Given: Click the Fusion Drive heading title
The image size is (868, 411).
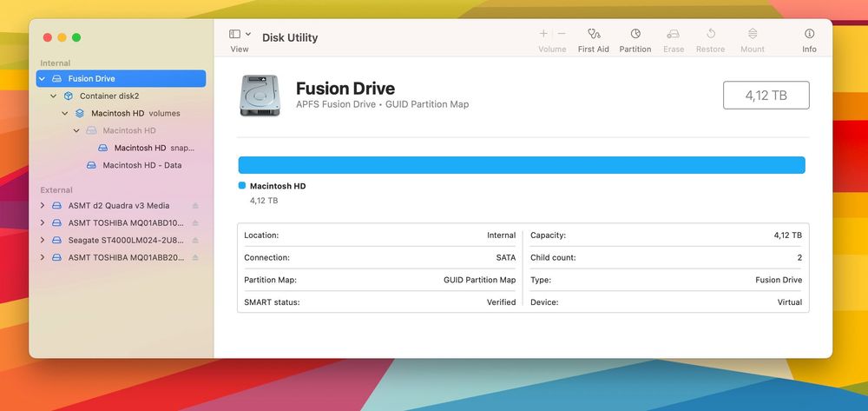Looking at the screenshot, I should tap(345, 89).
